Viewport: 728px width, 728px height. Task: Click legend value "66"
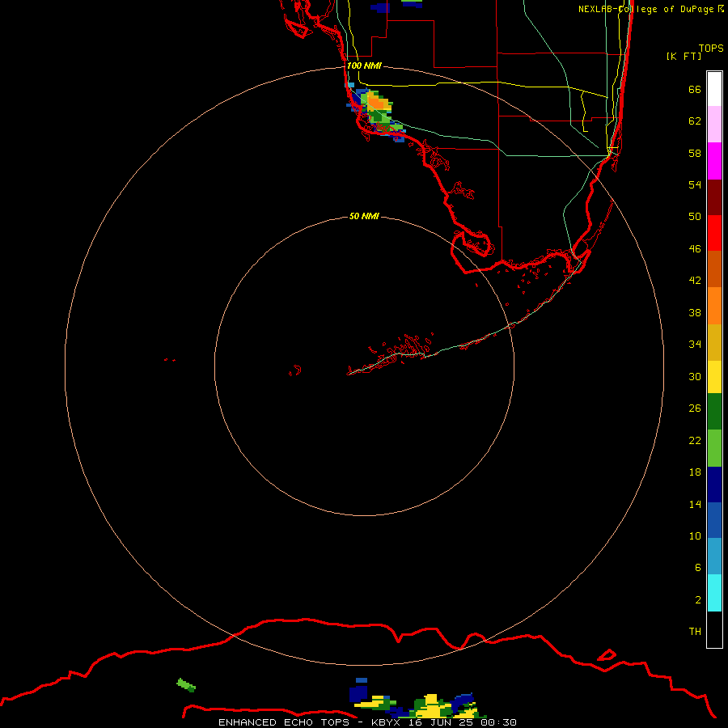point(695,90)
